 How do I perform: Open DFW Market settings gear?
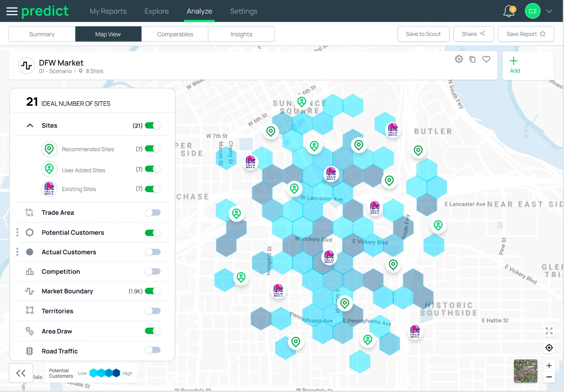[459, 59]
